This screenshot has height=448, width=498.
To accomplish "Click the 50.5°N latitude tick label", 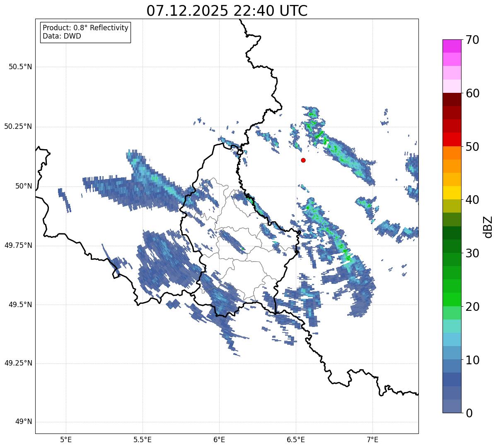I will pos(20,67).
